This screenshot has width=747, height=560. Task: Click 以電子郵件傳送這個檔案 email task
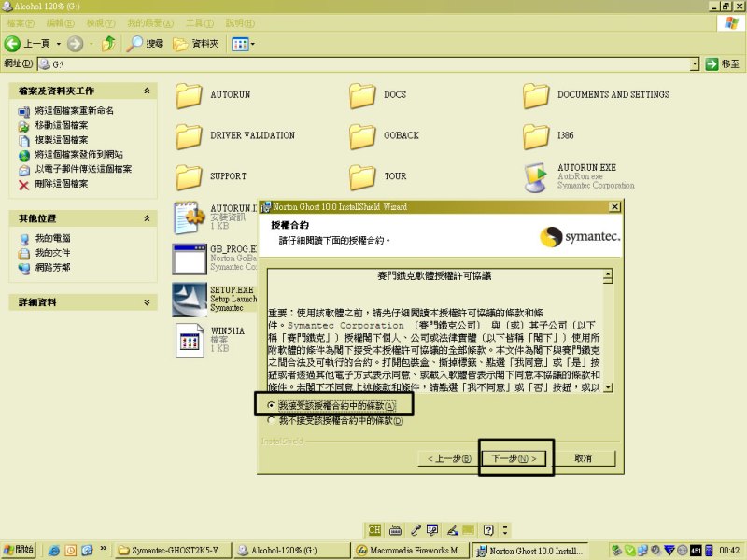click(83, 169)
